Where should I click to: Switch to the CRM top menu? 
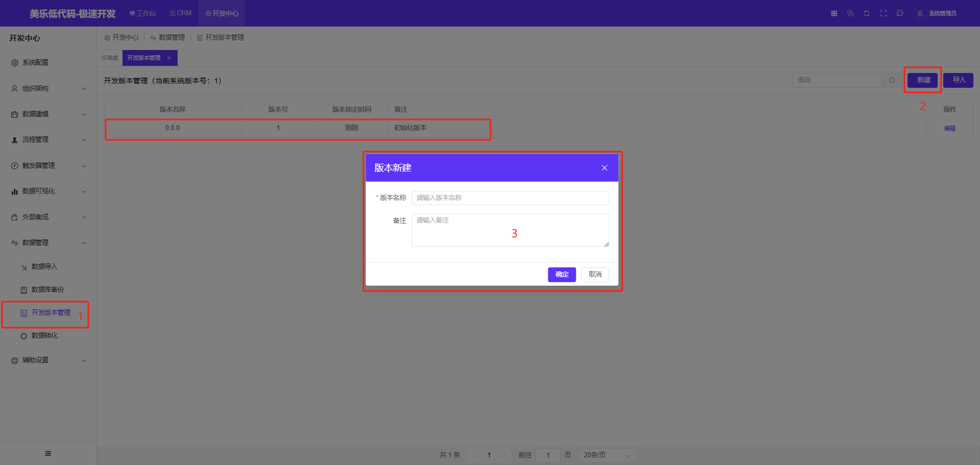(x=181, y=13)
